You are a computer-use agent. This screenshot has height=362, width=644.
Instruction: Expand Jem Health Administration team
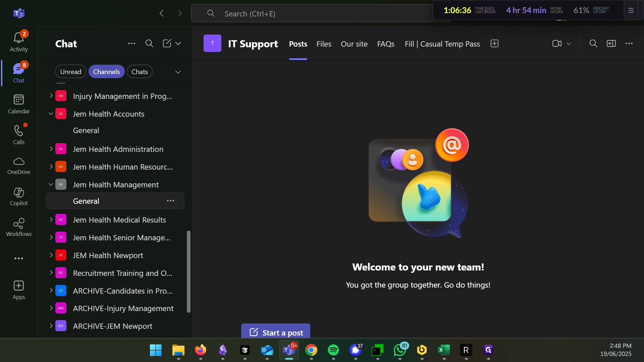pyautogui.click(x=51, y=149)
